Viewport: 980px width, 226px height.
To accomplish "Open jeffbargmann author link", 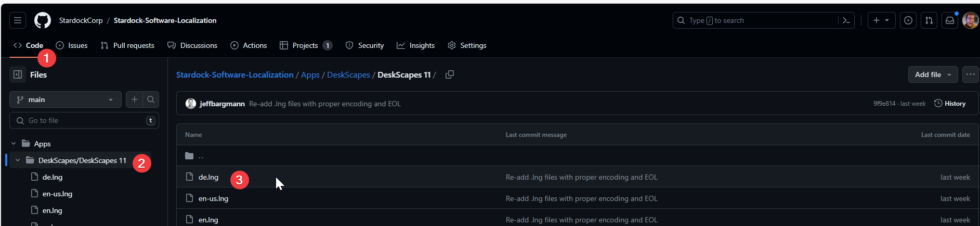I will 222,104.
